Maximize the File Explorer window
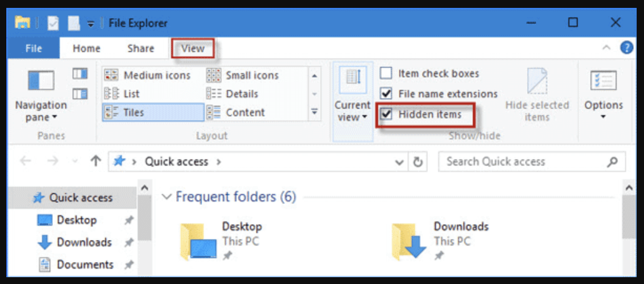The image size is (644, 284). (573, 23)
